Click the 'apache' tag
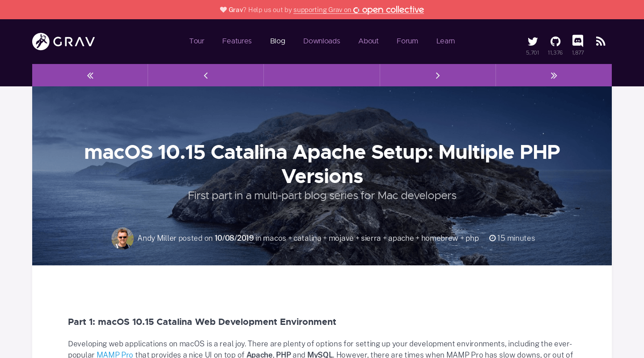This screenshot has height=358, width=644. click(x=401, y=238)
